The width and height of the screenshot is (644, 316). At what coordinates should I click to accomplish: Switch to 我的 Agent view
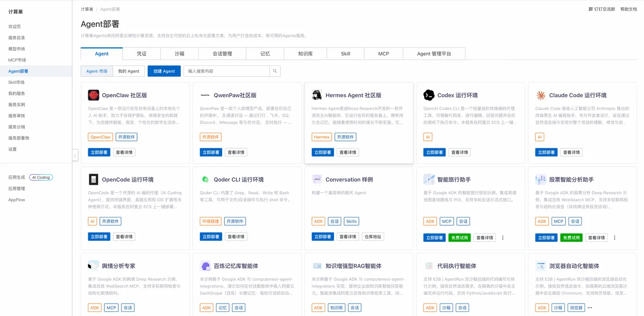(129, 71)
